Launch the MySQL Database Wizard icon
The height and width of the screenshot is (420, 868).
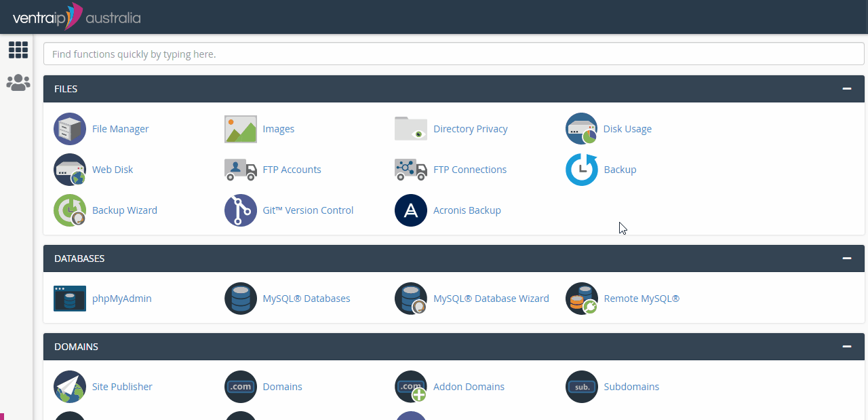coord(411,299)
